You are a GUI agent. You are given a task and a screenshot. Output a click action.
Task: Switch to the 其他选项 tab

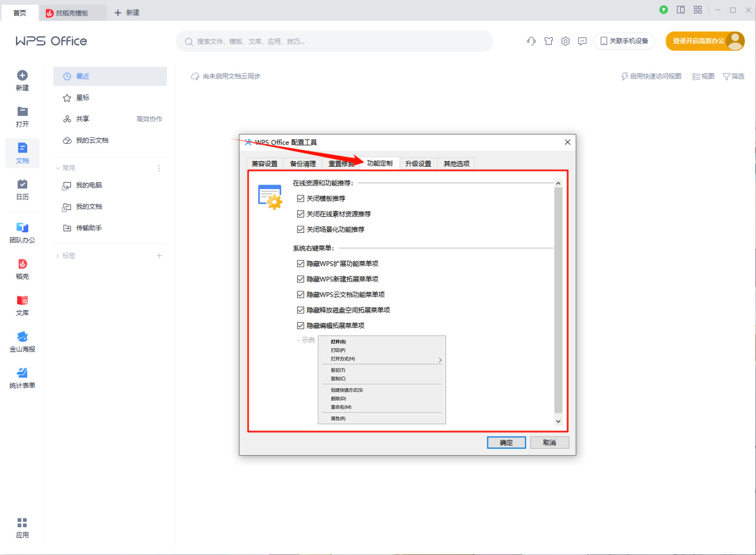click(457, 164)
